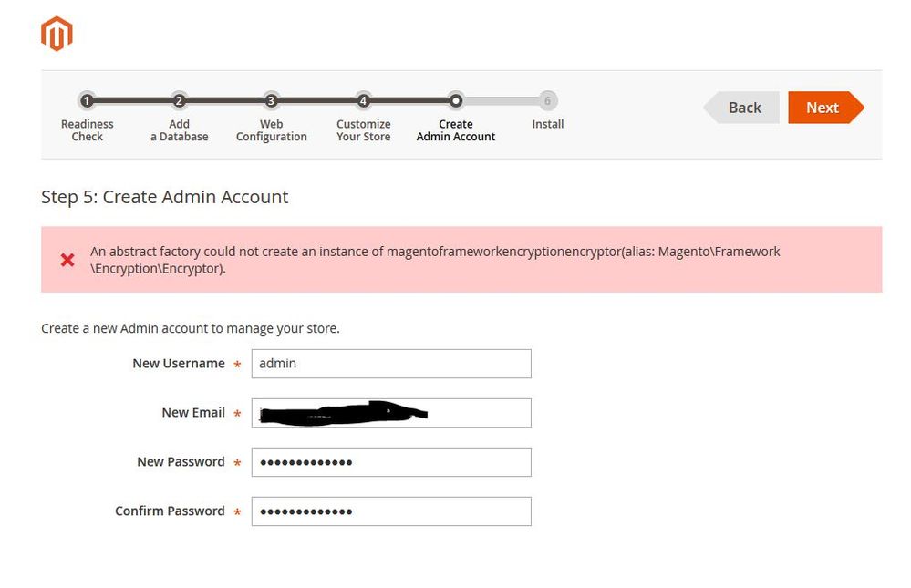Click the step 6 Install circle

pyautogui.click(x=547, y=101)
